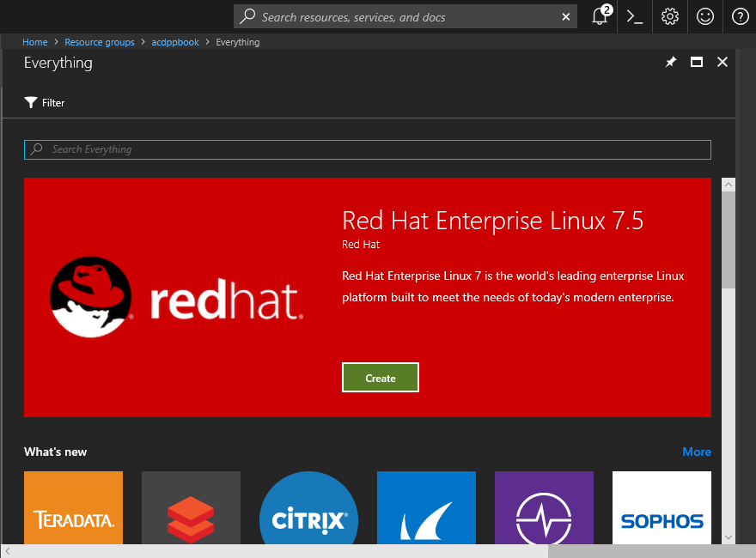This screenshot has width=756, height=558.
Task: Click the Create button for Red Hat
Action: tap(380, 378)
